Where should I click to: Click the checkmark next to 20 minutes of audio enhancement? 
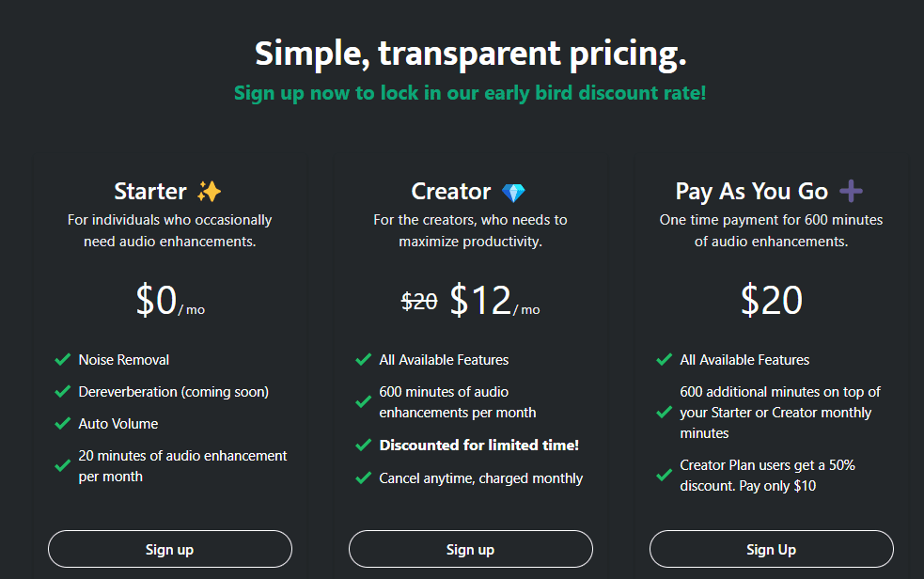62,466
